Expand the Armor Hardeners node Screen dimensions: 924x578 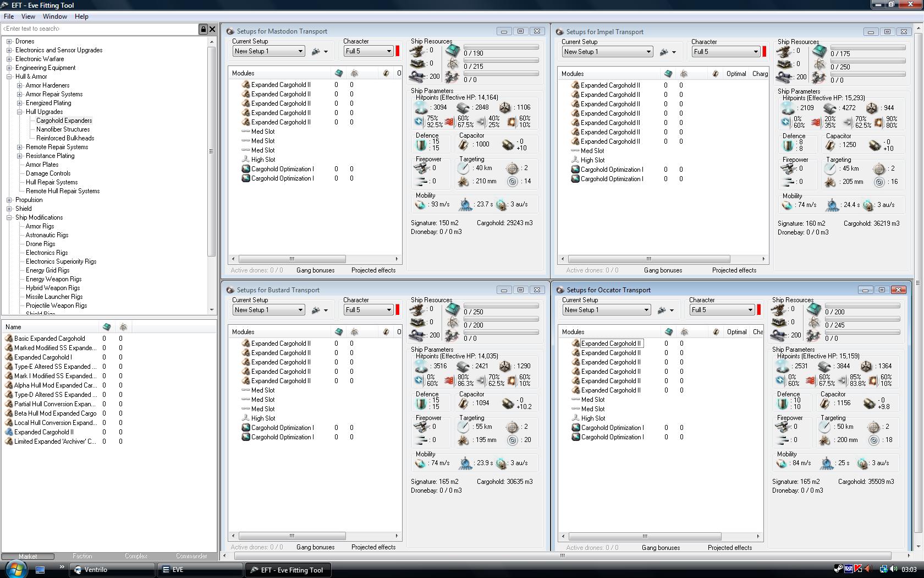(x=20, y=85)
